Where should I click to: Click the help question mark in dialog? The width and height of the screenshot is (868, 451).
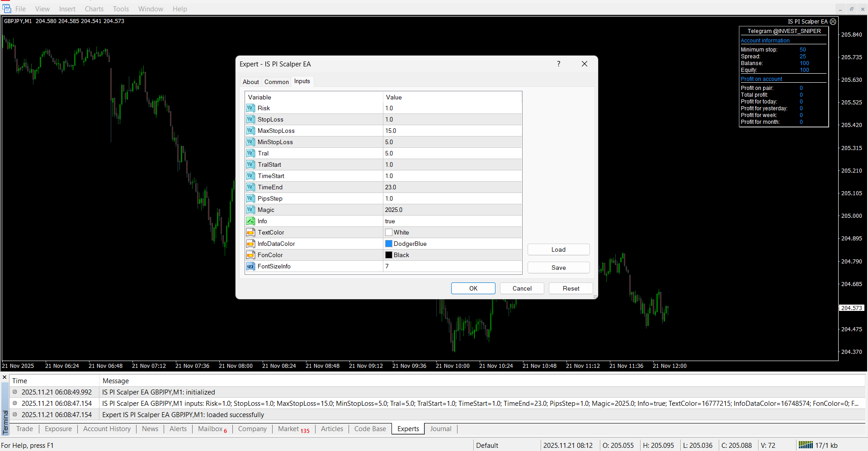558,64
